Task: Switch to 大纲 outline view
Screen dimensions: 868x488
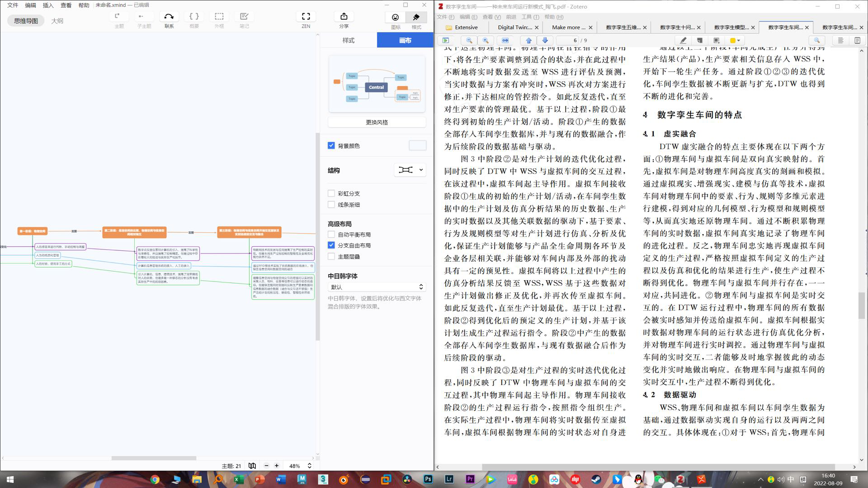Action: click(57, 21)
